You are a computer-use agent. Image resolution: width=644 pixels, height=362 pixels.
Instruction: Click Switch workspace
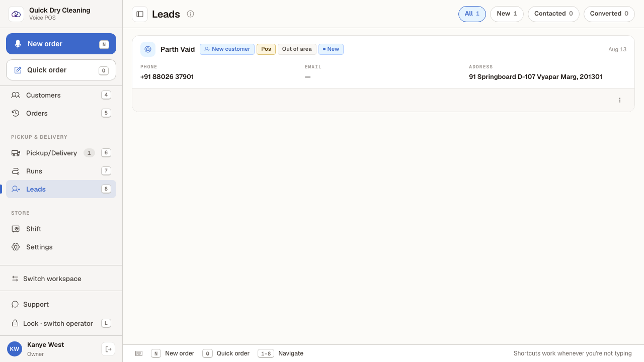61,279
